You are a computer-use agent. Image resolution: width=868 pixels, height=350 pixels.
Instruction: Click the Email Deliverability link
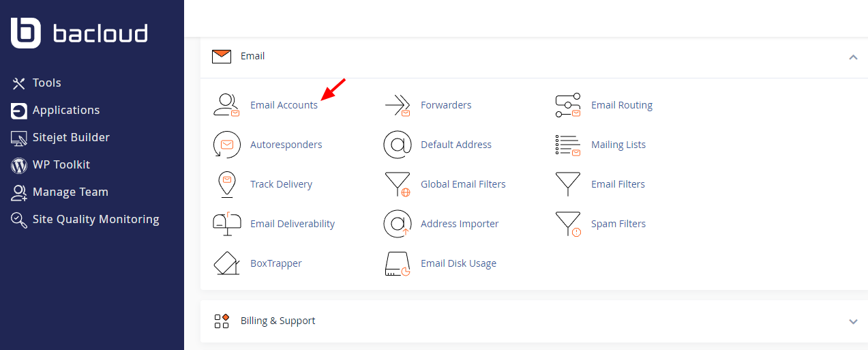click(x=293, y=224)
